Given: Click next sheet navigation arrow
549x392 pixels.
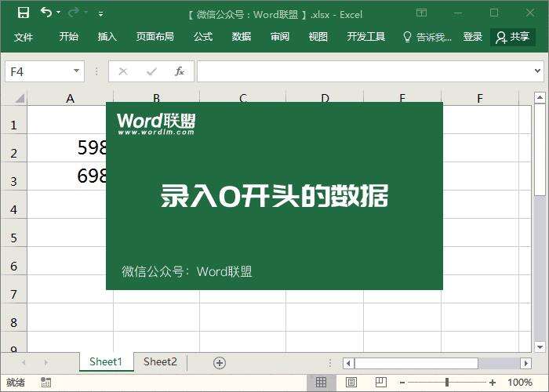Looking at the screenshot, I should [x=45, y=362].
